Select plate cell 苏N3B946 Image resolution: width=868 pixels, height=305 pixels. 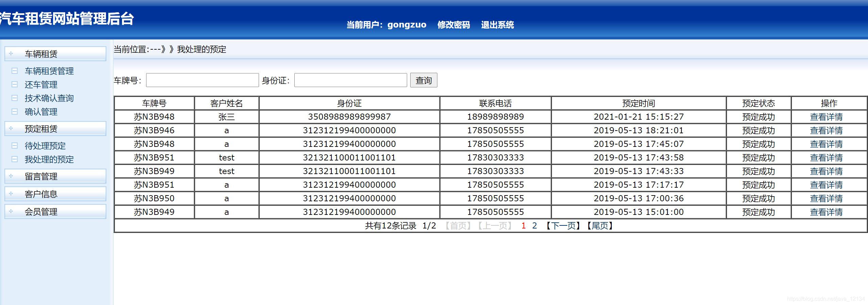[x=154, y=131]
